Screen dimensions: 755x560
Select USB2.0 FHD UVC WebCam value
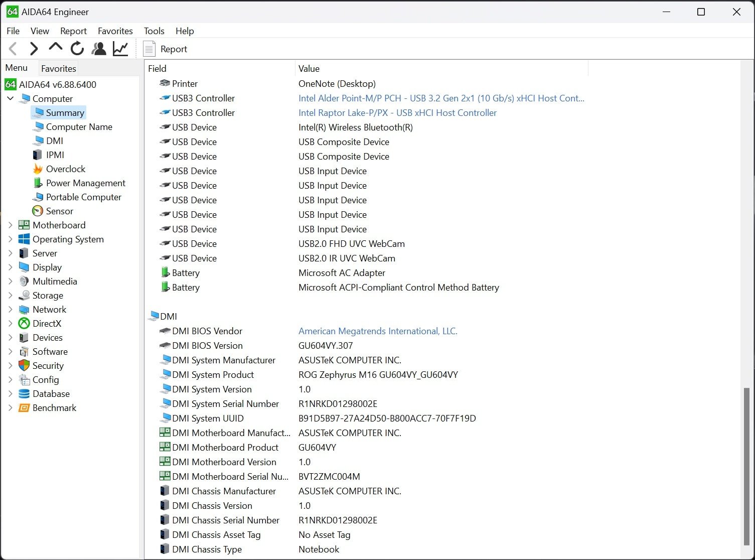coord(352,243)
